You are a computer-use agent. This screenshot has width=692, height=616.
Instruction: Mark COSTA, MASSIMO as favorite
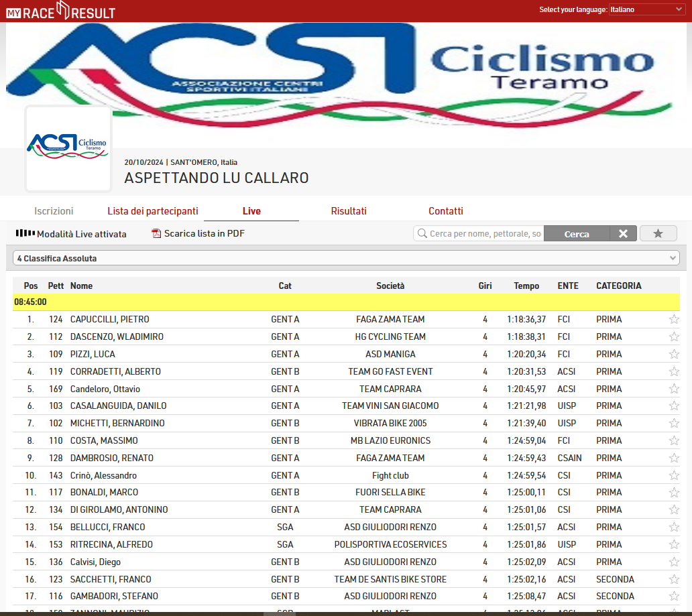674,440
